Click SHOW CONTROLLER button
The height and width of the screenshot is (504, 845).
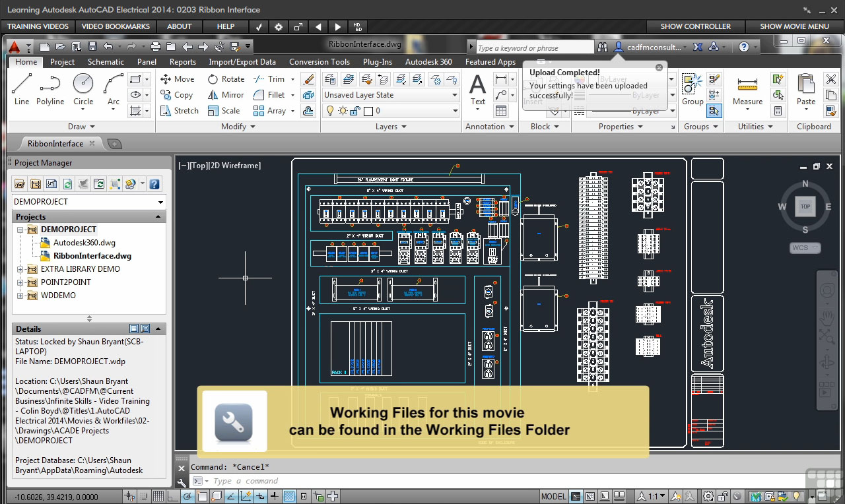click(x=696, y=26)
